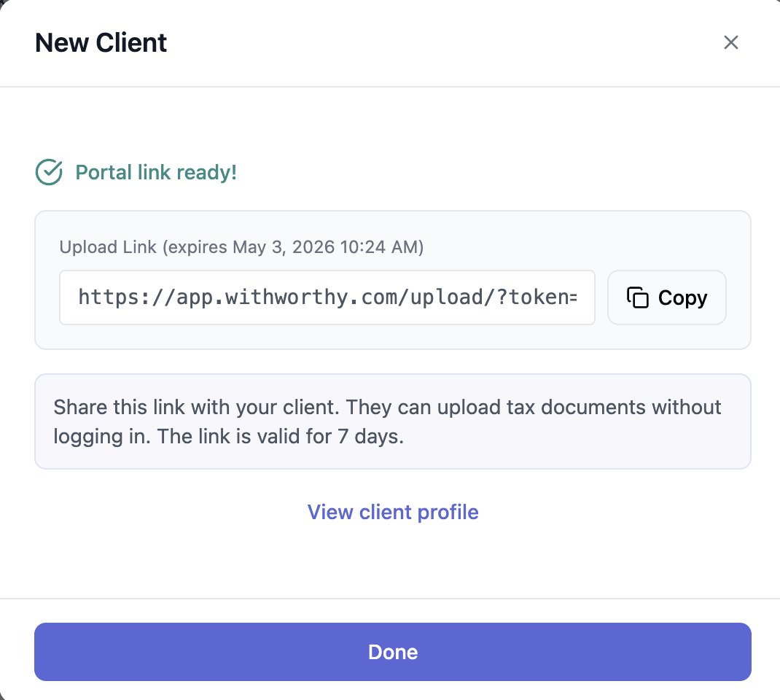
Task: Click the green checkmark circle icon
Action: pyautogui.click(x=49, y=172)
